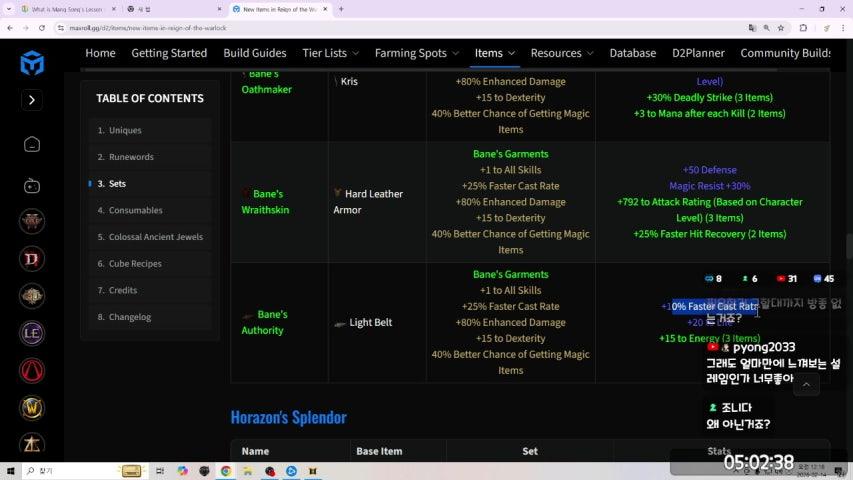Click the '+50 Defense' stat text
The height and width of the screenshot is (480, 853).
tap(709, 170)
